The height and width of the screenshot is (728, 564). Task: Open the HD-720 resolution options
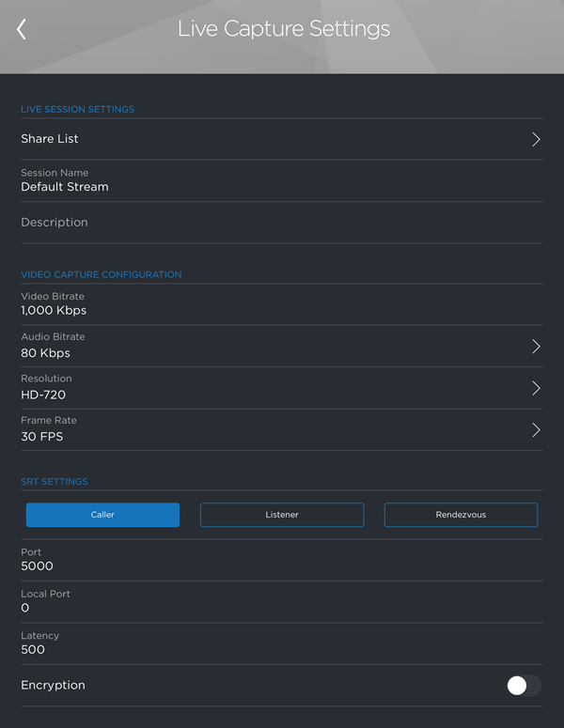[263, 388]
